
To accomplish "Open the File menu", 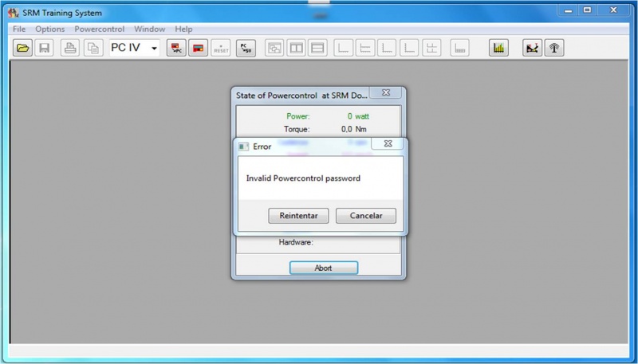I will [x=19, y=29].
